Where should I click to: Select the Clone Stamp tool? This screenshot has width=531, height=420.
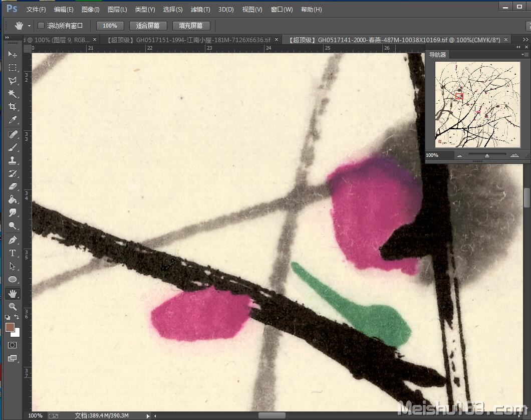[x=13, y=160]
